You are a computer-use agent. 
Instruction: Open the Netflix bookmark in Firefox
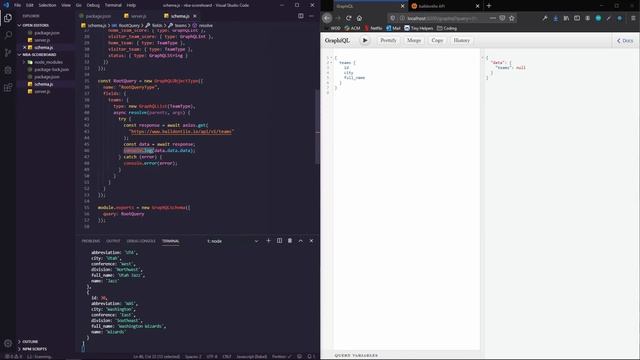(373, 28)
